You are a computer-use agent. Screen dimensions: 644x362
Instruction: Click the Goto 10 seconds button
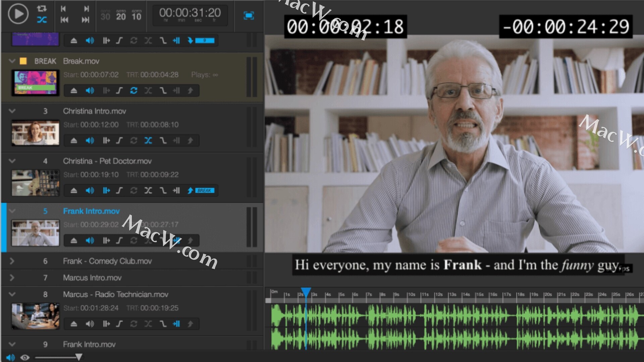pos(136,15)
